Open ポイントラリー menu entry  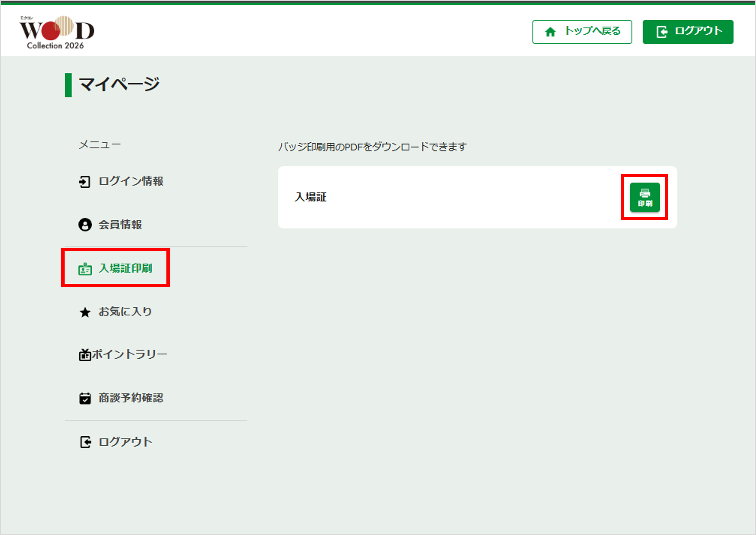click(x=130, y=354)
